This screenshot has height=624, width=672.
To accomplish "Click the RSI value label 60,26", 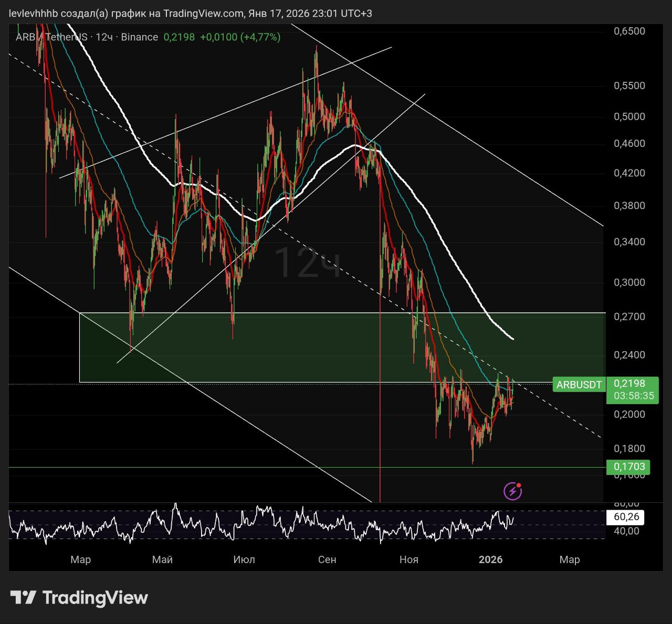I will point(626,517).
